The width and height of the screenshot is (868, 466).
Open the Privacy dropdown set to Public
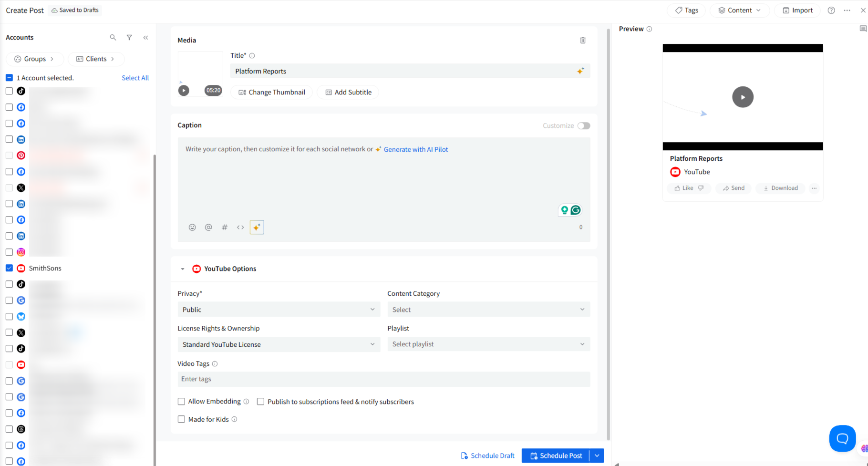click(279, 310)
